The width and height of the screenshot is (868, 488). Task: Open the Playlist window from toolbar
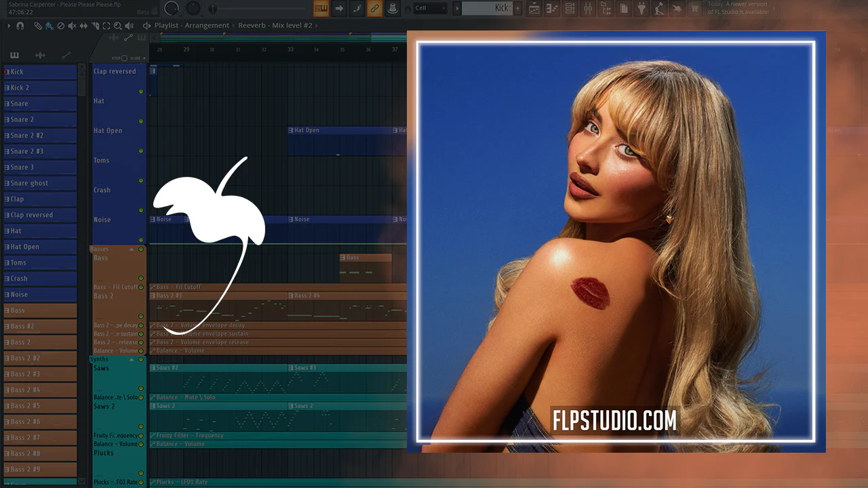click(534, 8)
